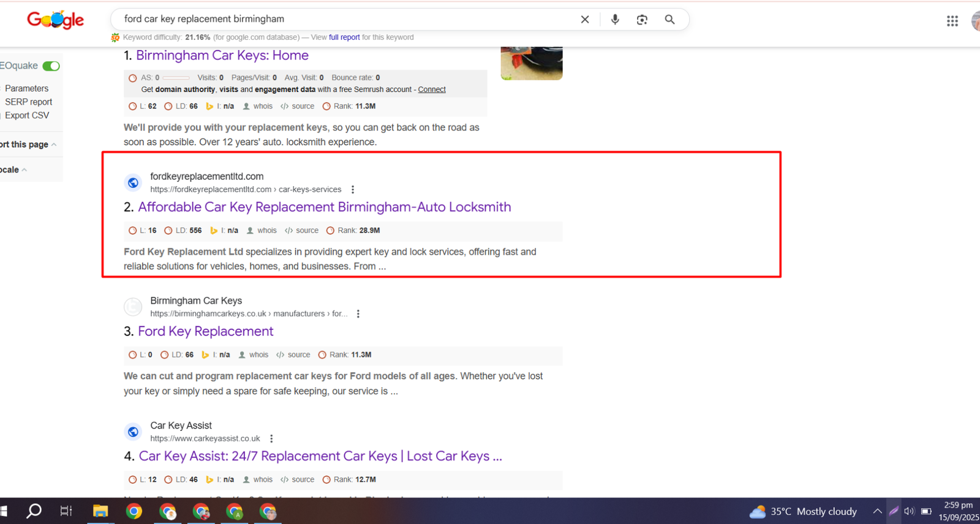Open three-dot menu for fordkeyreplacementltd.com result
The height and width of the screenshot is (524, 980).
click(x=353, y=190)
